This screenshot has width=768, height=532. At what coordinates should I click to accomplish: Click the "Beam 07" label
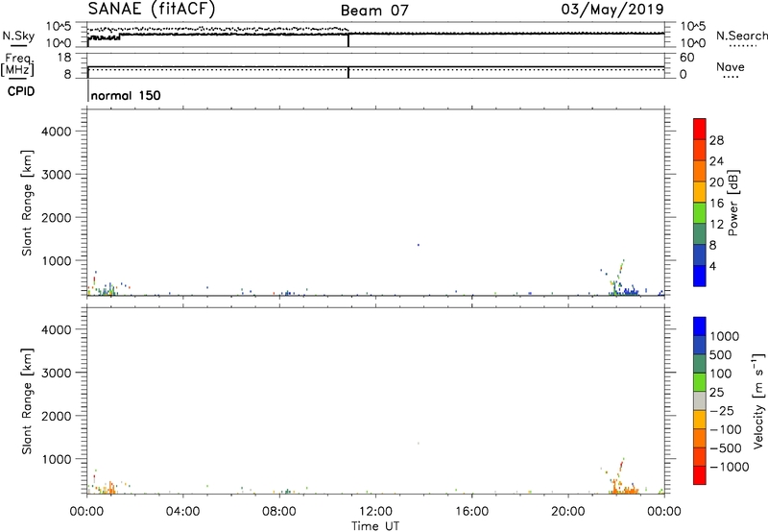tap(374, 11)
